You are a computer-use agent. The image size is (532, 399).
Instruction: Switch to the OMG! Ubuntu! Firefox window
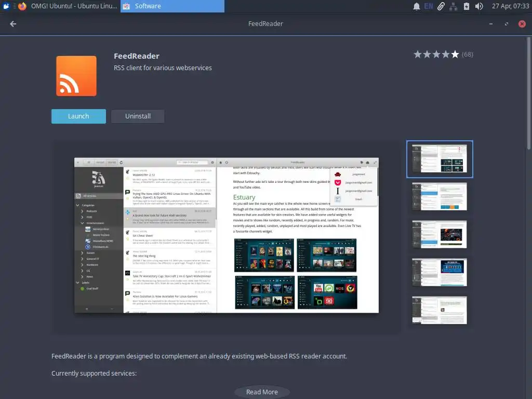68,6
